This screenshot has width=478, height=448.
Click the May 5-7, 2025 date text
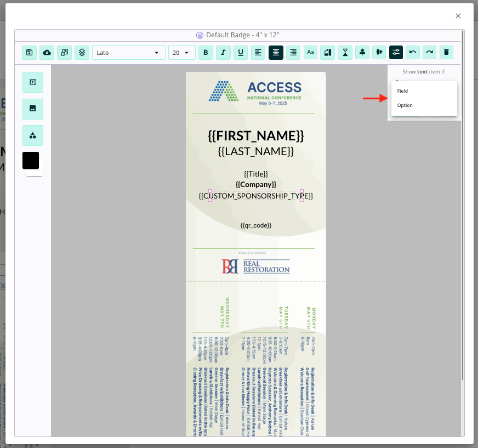pyautogui.click(x=273, y=104)
